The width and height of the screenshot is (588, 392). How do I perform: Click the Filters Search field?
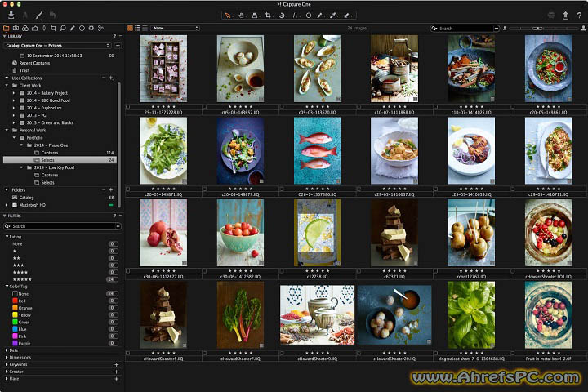(x=62, y=226)
